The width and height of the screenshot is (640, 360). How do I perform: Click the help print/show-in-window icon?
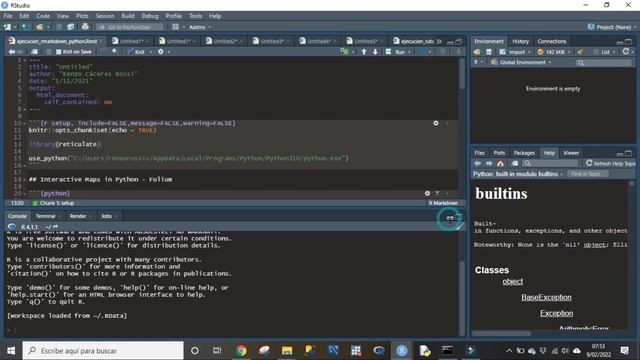514,163
